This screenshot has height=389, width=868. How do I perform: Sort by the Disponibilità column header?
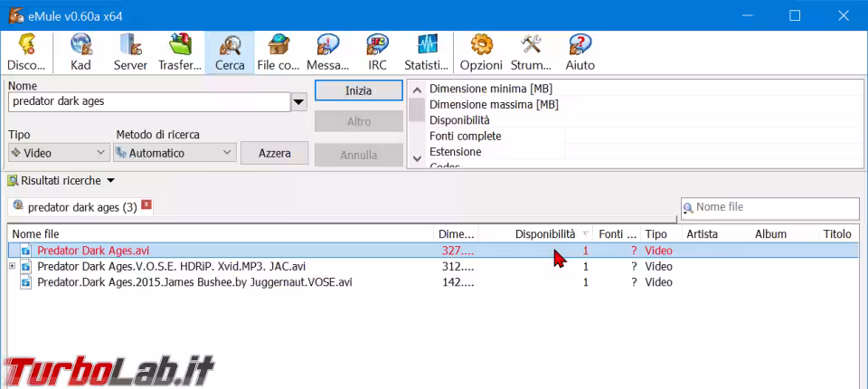[536, 234]
